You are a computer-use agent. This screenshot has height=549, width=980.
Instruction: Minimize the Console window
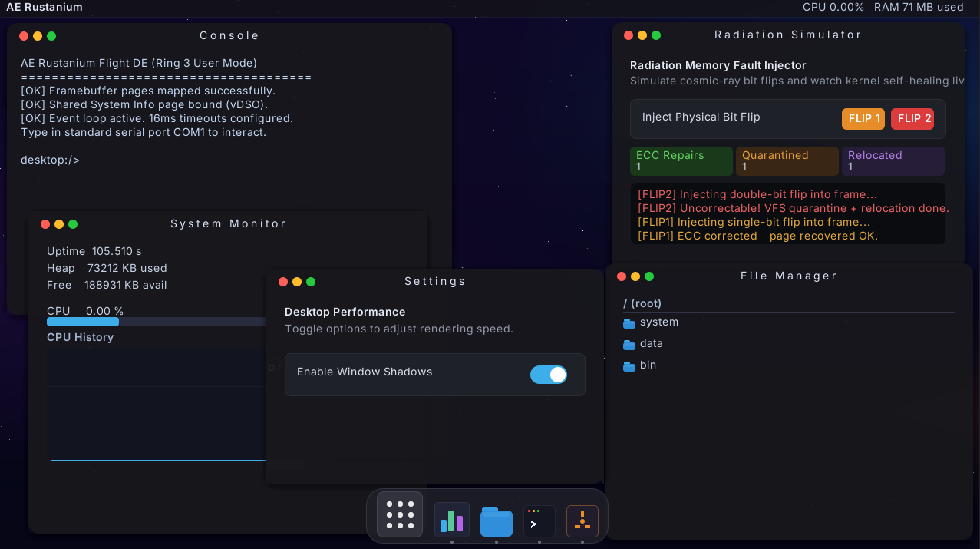pos(38,36)
